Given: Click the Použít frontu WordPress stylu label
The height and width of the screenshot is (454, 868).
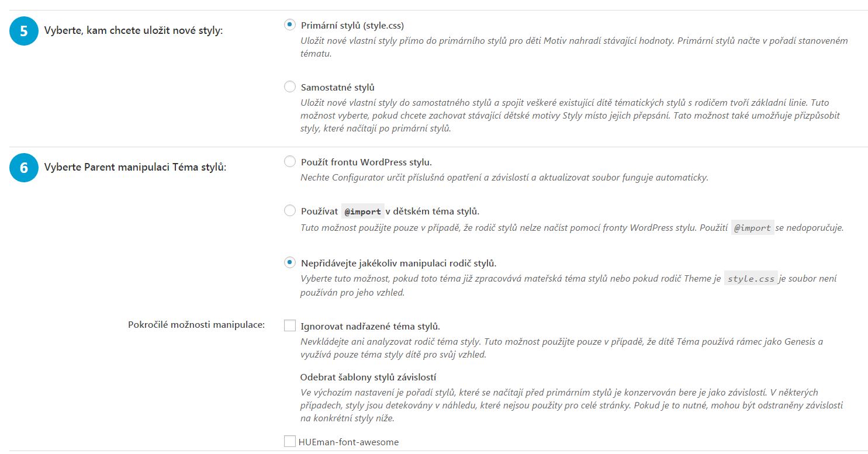Looking at the screenshot, I should pyautogui.click(x=366, y=162).
